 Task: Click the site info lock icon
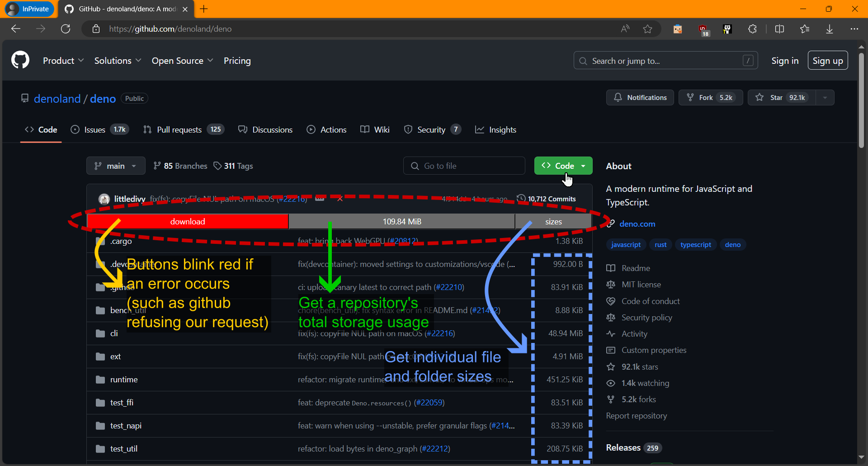[96, 29]
